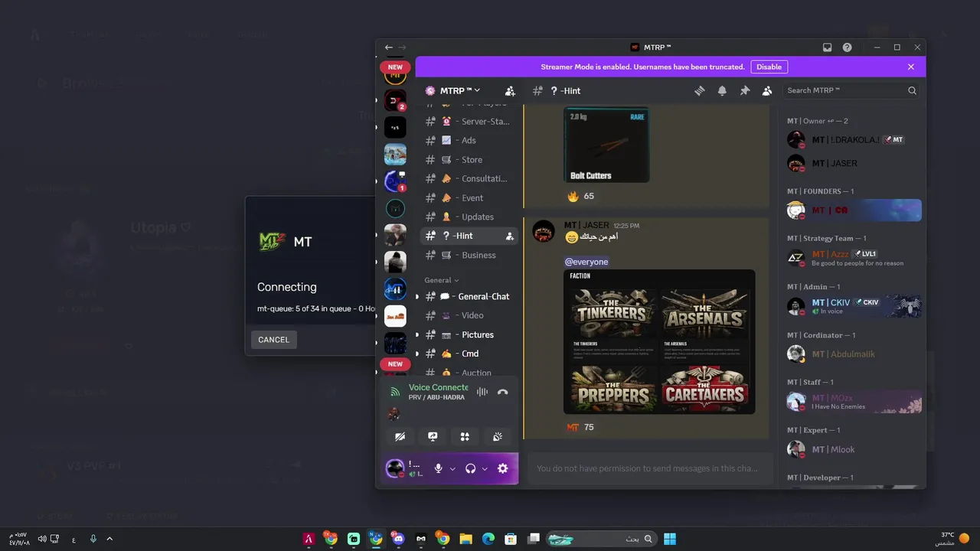
Task: Open the Ads channel
Action: point(469,140)
